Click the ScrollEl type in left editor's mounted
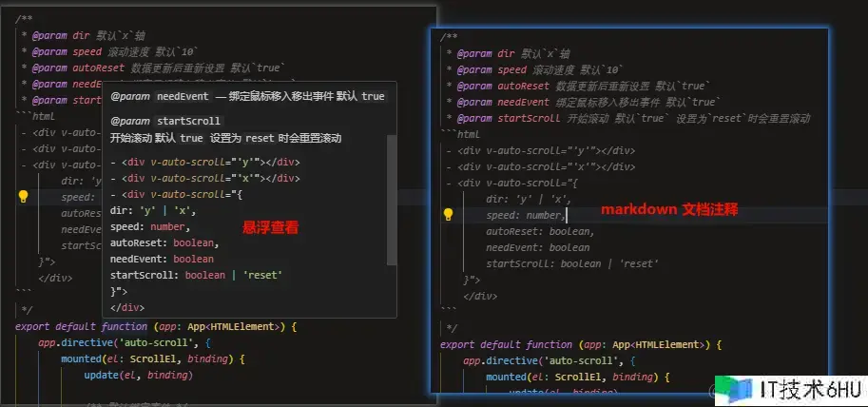The image size is (868, 407). click(x=146, y=359)
